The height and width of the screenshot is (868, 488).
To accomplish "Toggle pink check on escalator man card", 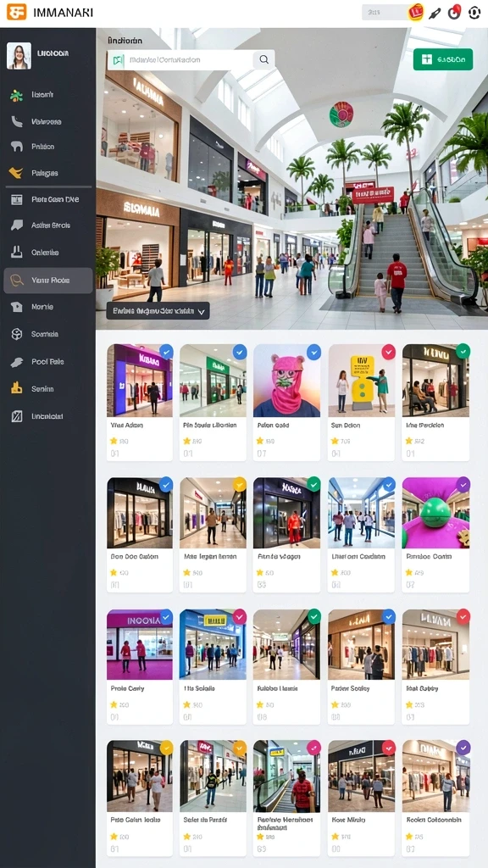I will point(313,748).
